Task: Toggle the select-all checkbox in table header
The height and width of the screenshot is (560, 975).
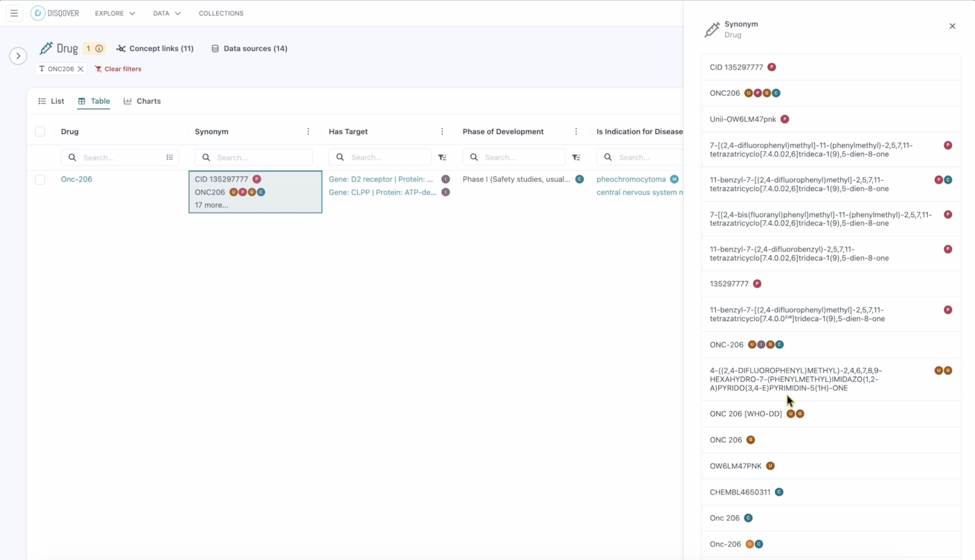Action: (x=40, y=131)
